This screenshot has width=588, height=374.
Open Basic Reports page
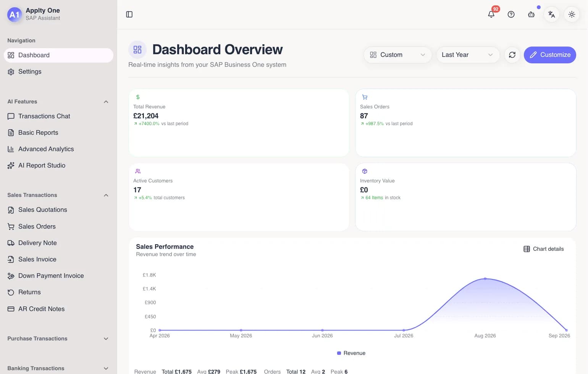pyautogui.click(x=58, y=133)
